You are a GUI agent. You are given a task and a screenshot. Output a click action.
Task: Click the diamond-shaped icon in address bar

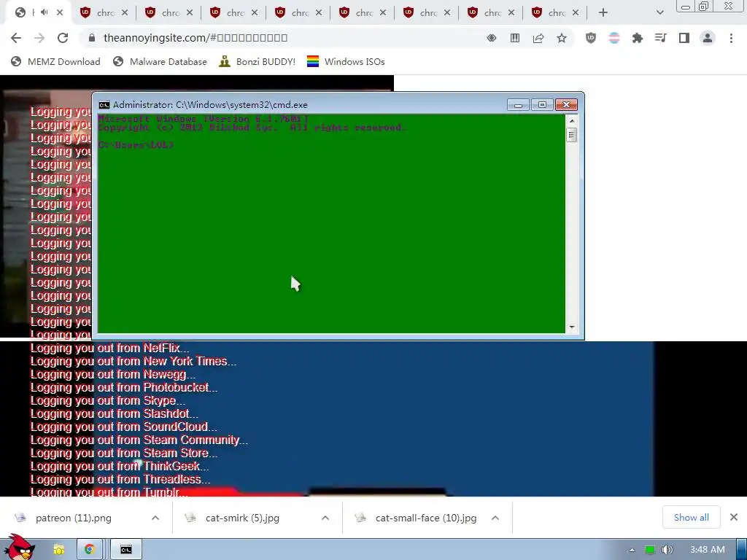491,38
